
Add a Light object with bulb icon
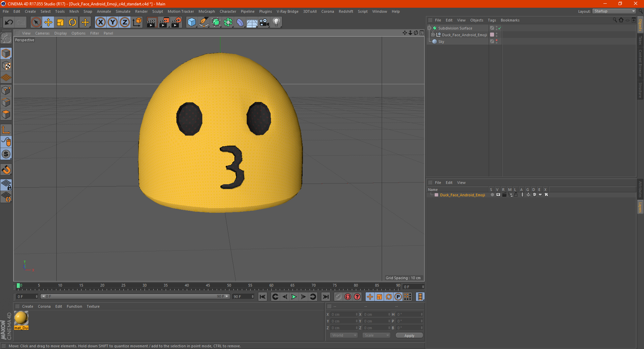276,22
